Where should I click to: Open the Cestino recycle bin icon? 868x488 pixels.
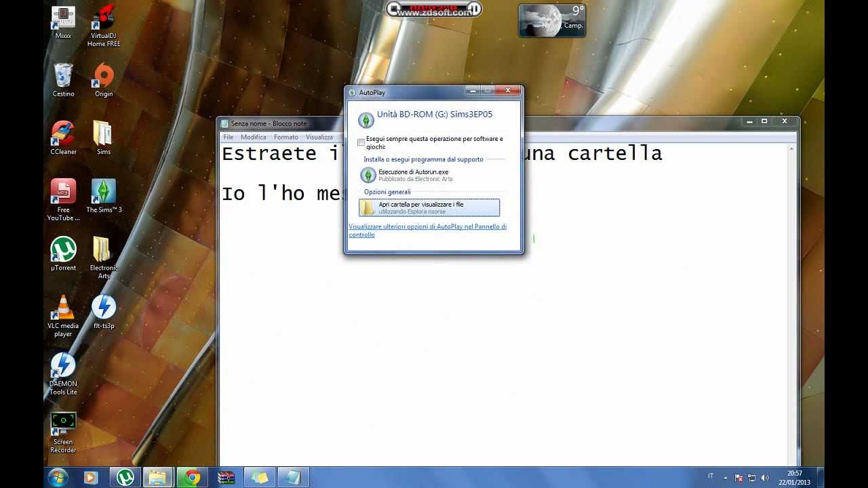click(63, 80)
